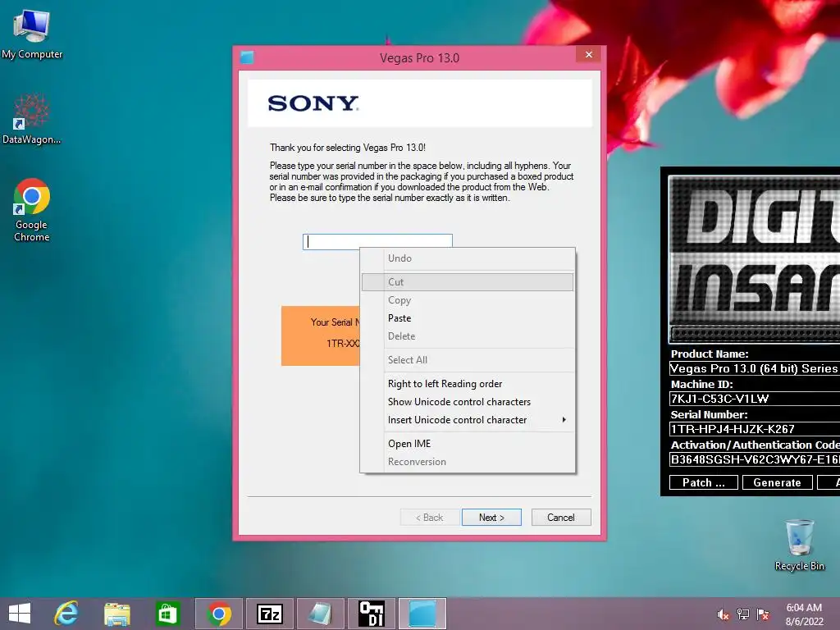840x630 pixels.
Task: Click Undo in the context menu
Action: (x=467, y=258)
